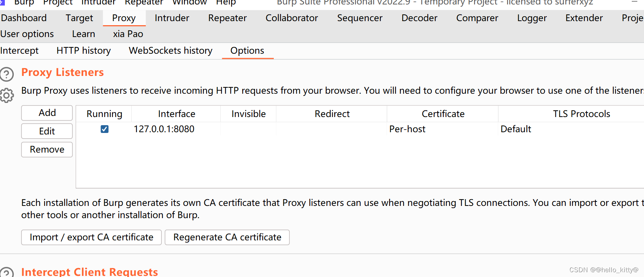
Task: Open the xia Pao tab
Action: coord(128,34)
